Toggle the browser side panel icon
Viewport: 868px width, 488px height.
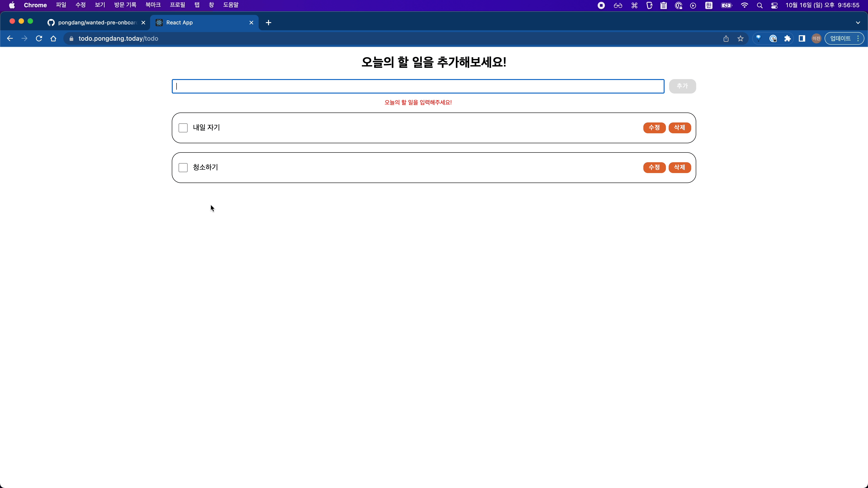(x=802, y=38)
